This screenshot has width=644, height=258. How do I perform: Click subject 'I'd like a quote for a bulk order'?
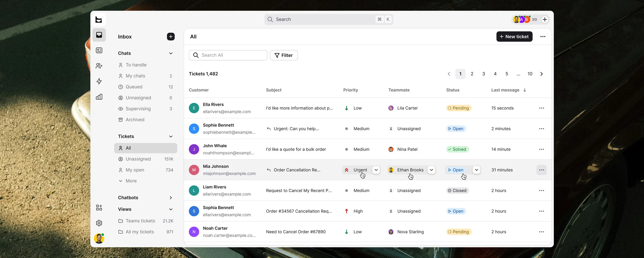coord(296,149)
